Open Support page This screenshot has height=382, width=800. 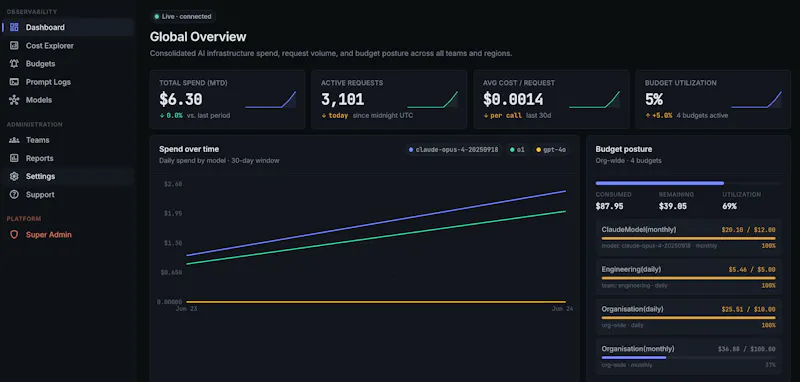click(68, 194)
